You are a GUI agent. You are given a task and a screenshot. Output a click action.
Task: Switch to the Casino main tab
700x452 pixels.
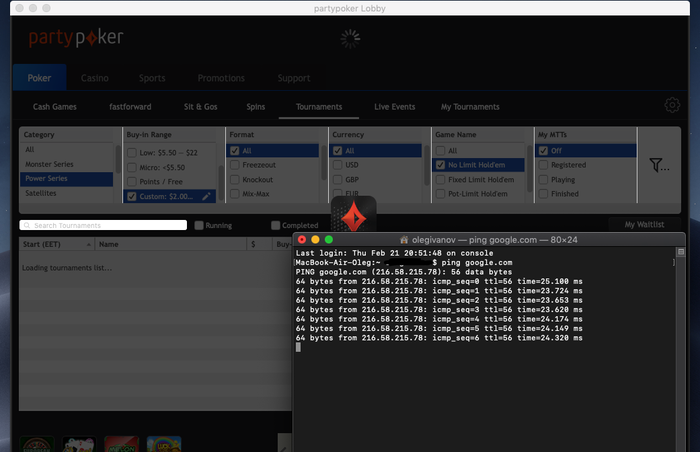[95, 78]
